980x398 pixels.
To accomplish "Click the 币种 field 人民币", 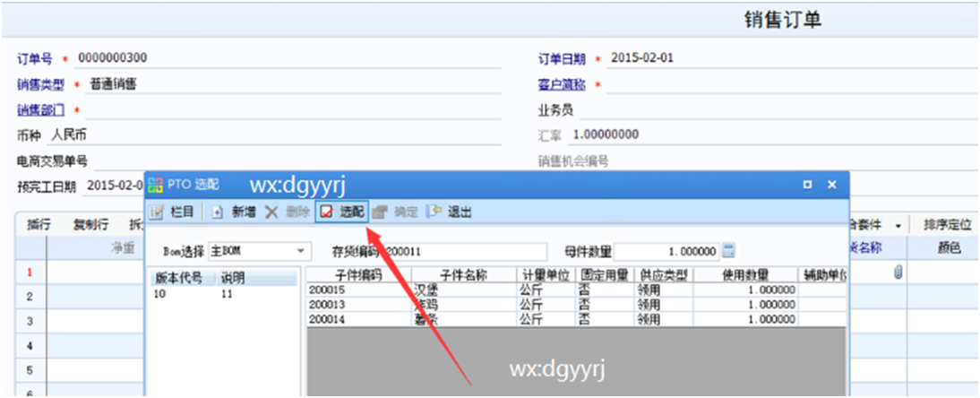I will click(276, 135).
